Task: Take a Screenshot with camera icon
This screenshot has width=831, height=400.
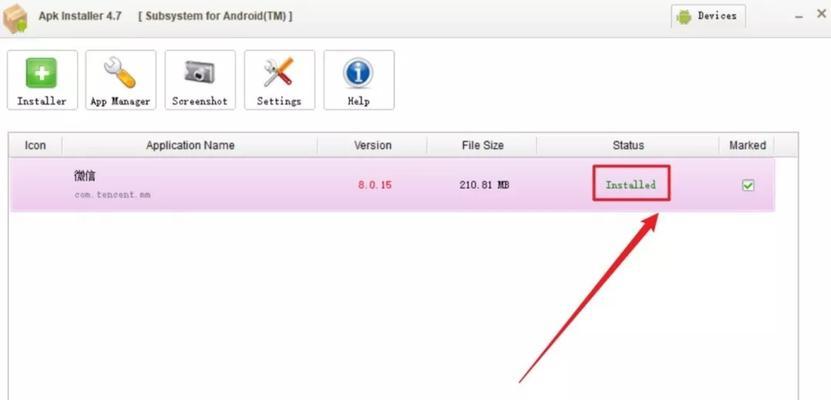Action: pos(199,72)
